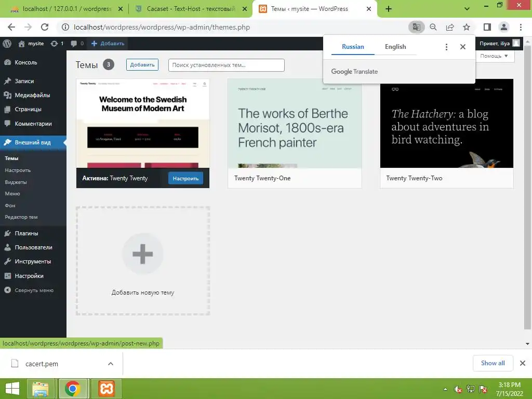Viewport: 532px width, 399px height.
Task: Expand the Помощь help dropdown
Action: 494,56
